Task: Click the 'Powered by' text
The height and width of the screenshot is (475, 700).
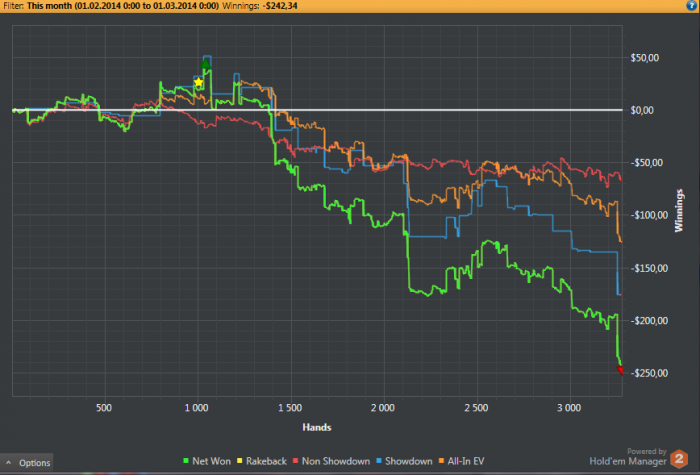Action: pos(647,451)
